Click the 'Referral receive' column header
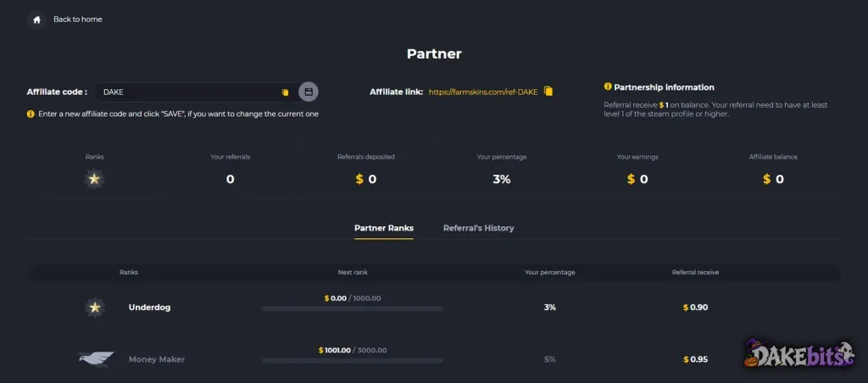Image resolution: width=868 pixels, height=383 pixels. pos(695,272)
